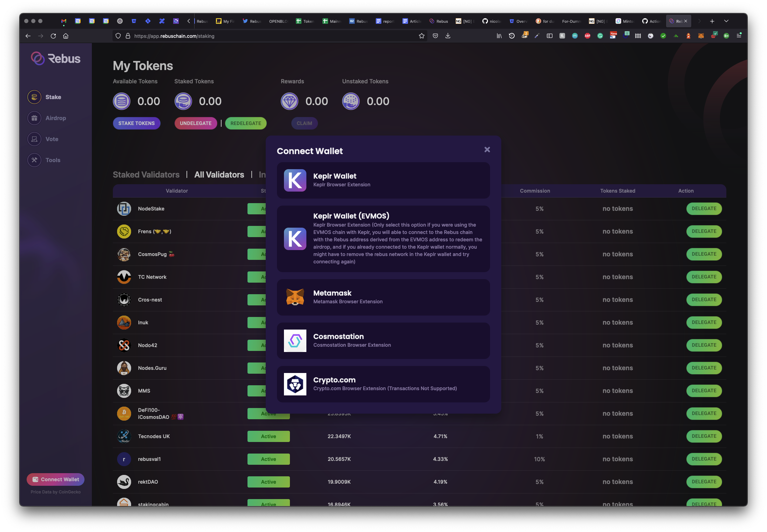Click the browser address bar
The height and width of the screenshot is (532, 767).
tap(270, 36)
